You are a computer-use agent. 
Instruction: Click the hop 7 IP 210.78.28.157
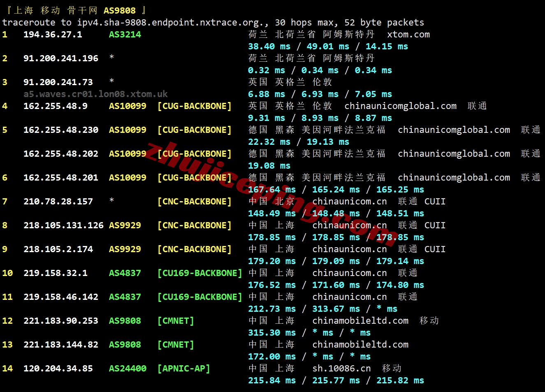(58, 202)
